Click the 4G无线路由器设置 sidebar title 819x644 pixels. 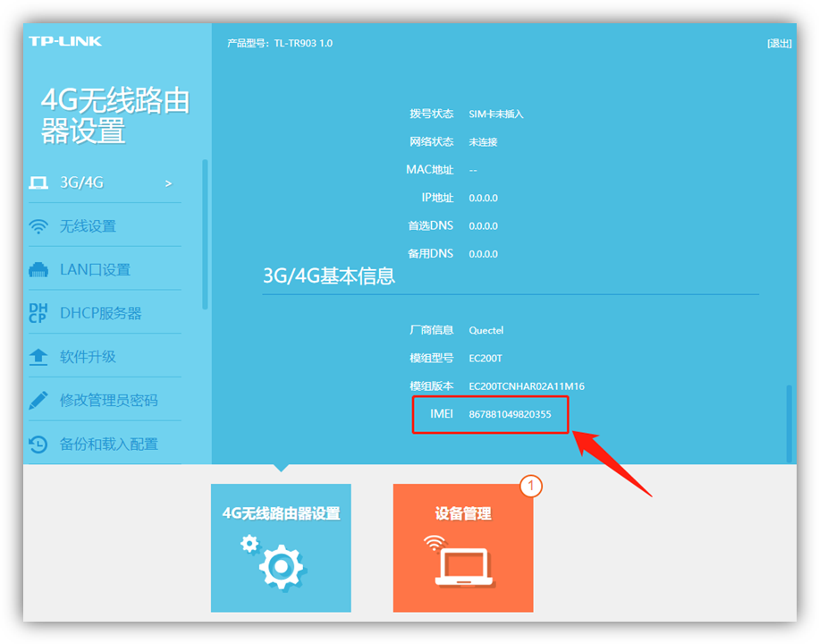coord(115,115)
